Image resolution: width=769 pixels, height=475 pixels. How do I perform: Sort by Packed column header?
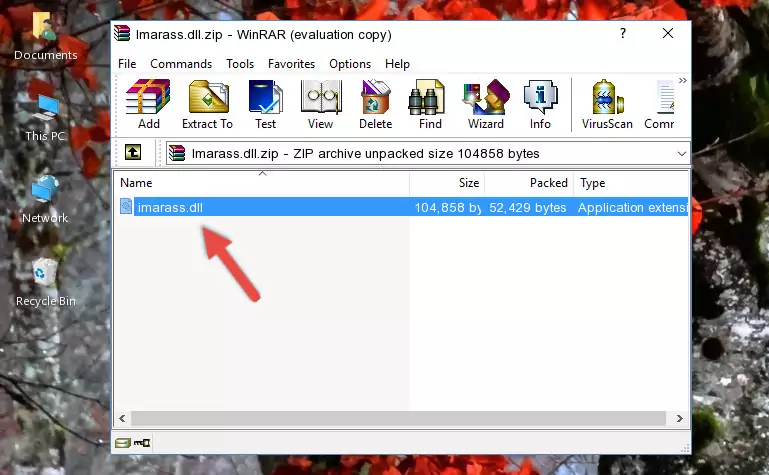tap(529, 183)
